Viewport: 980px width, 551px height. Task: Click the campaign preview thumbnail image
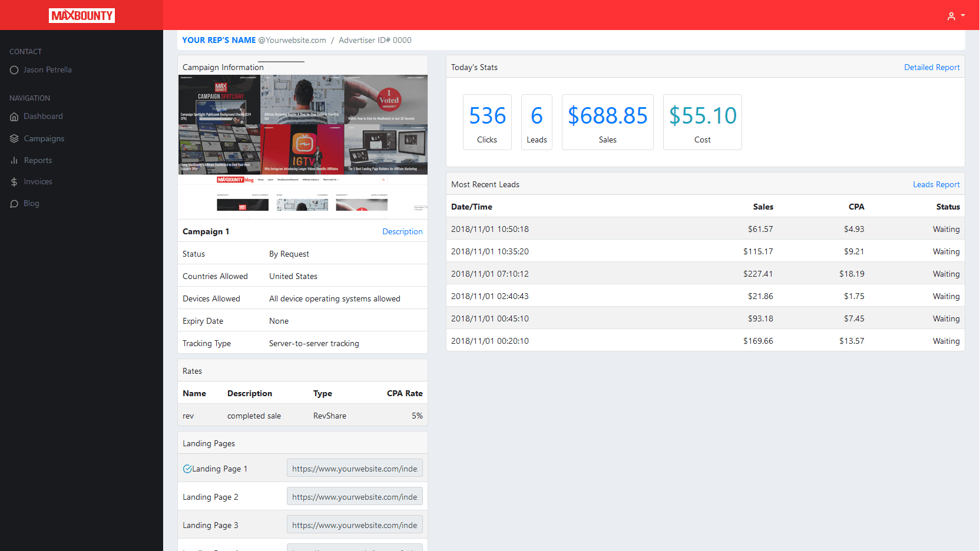(x=303, y=146)
